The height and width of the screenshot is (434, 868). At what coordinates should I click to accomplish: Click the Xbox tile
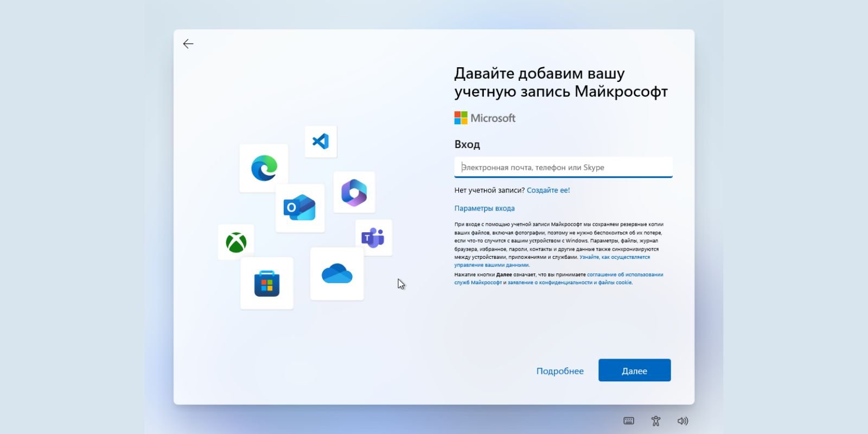pyautogui.click(x=236, y=242)
